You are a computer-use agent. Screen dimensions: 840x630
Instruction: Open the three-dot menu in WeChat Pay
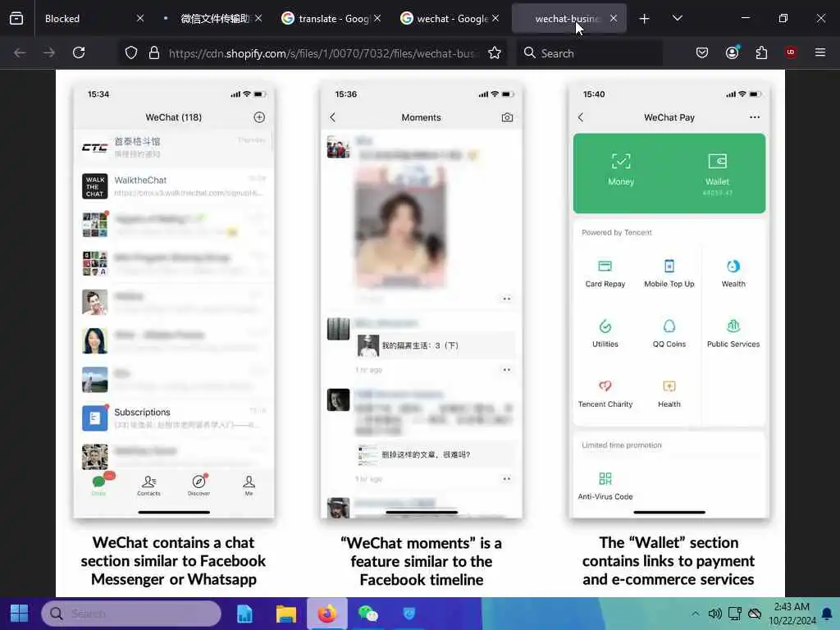coord(755,117)
